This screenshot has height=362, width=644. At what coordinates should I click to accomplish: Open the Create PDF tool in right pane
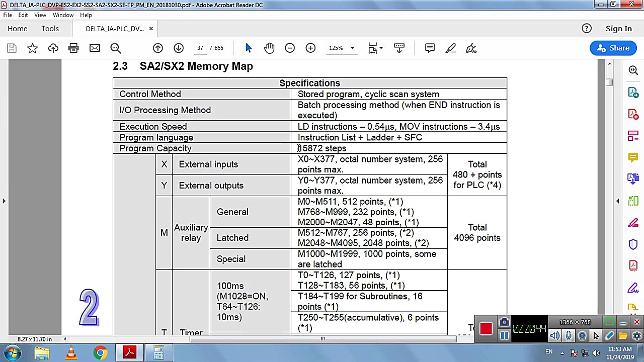point(633,114)
